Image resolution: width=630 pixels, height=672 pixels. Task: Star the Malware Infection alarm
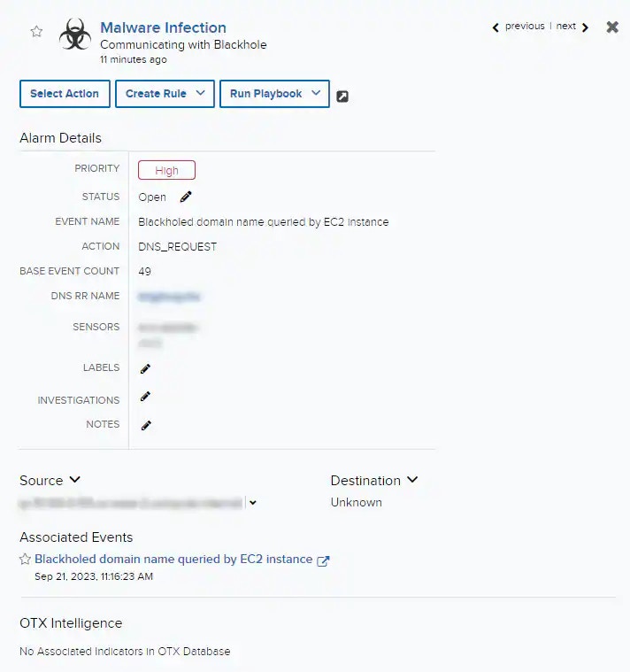click(36, 31)
